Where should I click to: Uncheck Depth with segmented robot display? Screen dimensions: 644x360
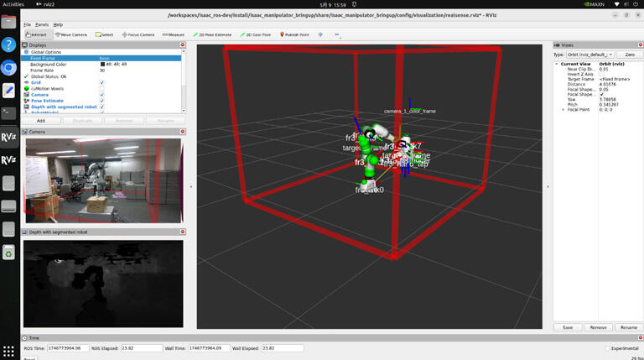pyautogui.click(x=101, y=107)
